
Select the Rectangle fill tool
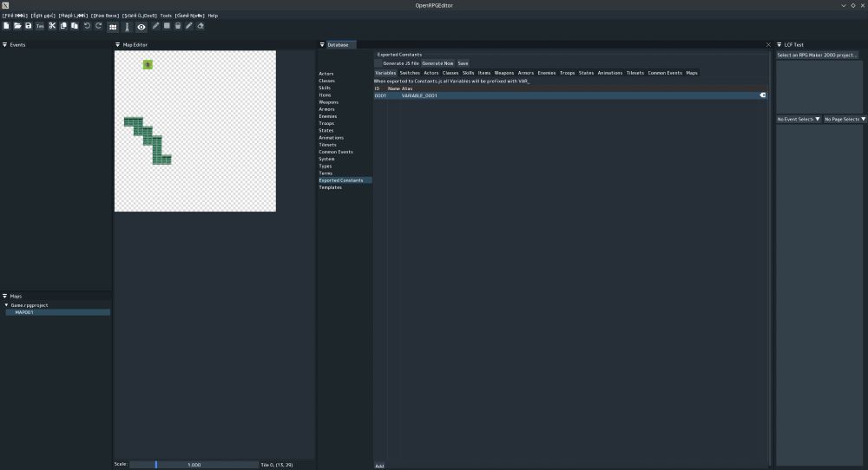(x=167, y=25)
